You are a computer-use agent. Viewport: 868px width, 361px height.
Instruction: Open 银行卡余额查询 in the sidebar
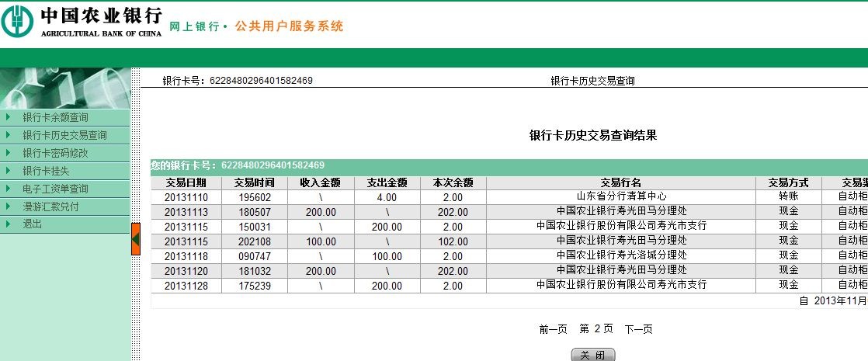[x=55, y=117]
